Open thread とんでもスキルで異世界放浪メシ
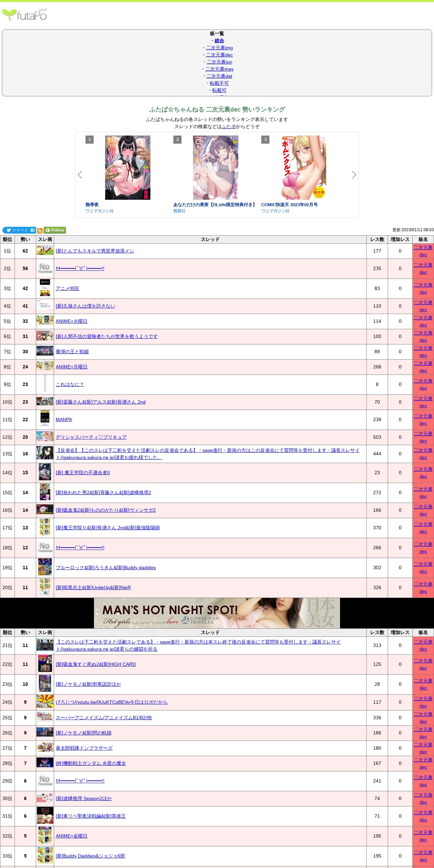This screenshot has height=868, width=434. [x=95, y=251]
